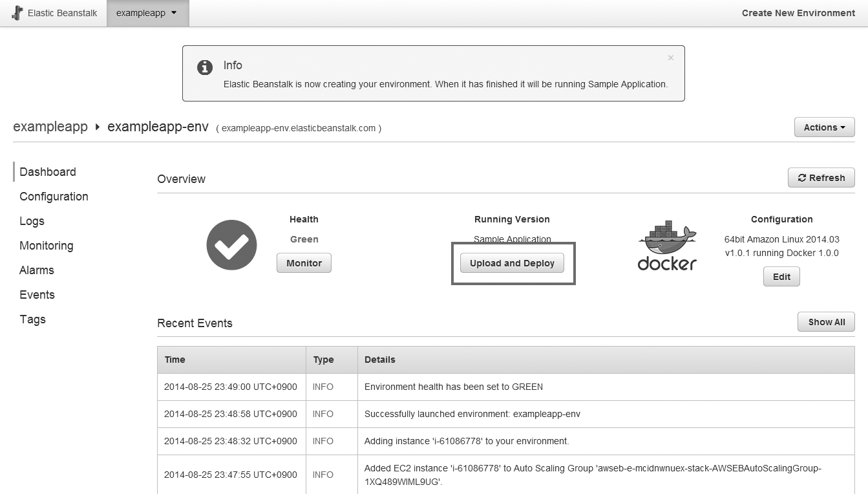Go to Logs in the sidebar

pos(32,221)
